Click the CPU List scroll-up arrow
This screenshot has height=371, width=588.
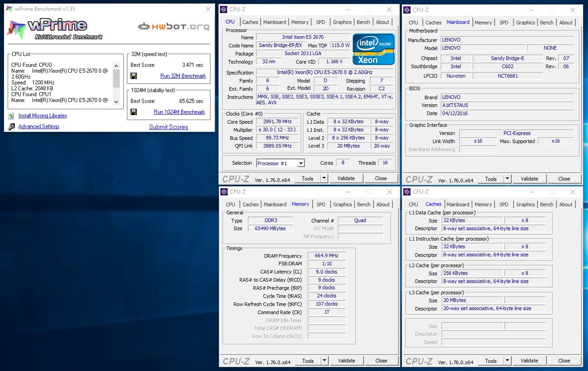(117, 66)
